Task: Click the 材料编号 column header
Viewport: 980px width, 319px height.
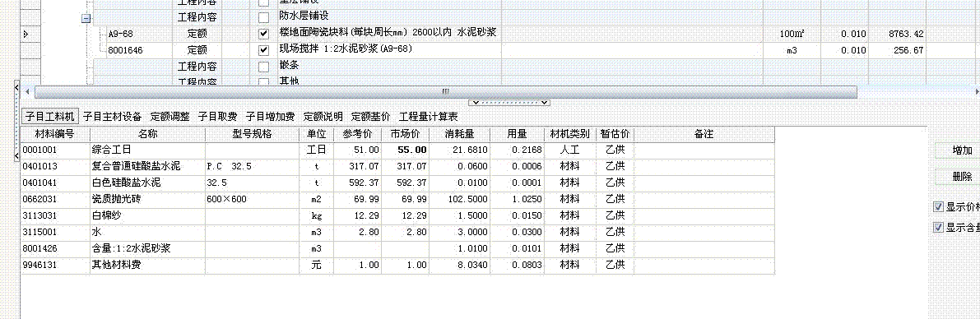Action: coord(55,134)
